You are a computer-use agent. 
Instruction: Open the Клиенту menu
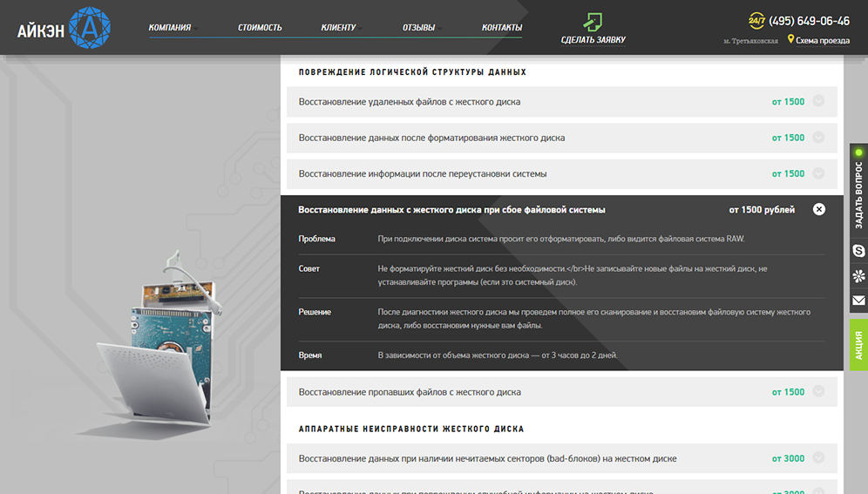[339, 27]
